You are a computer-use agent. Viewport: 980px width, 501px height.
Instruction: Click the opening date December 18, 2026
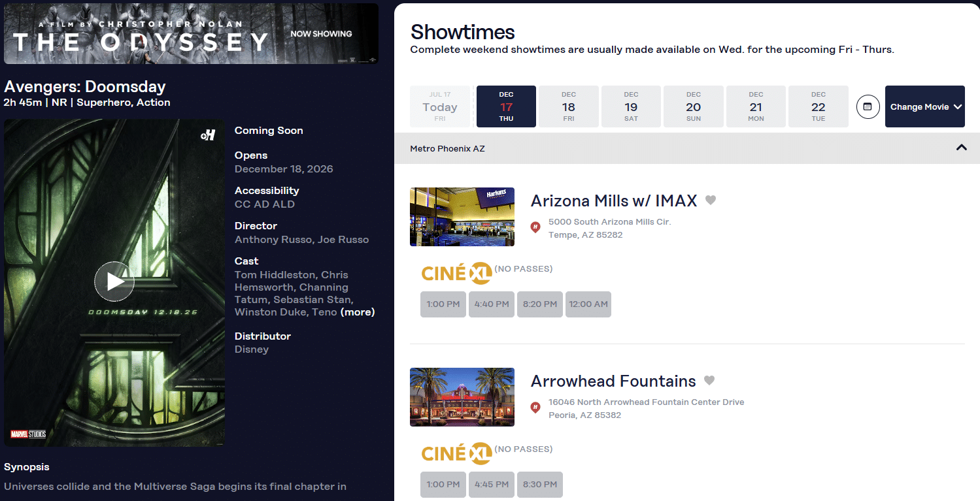284,169
